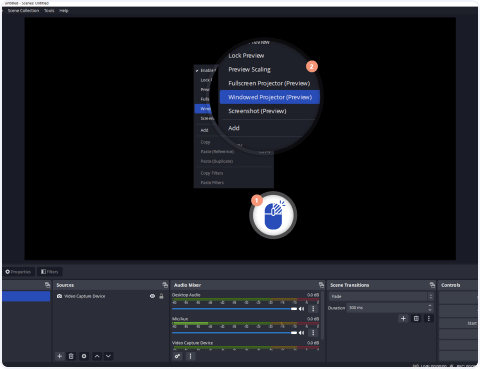Screen dimensions: 480x369
Task: Select the Video Capture Device source row
Action: [111, 296]
